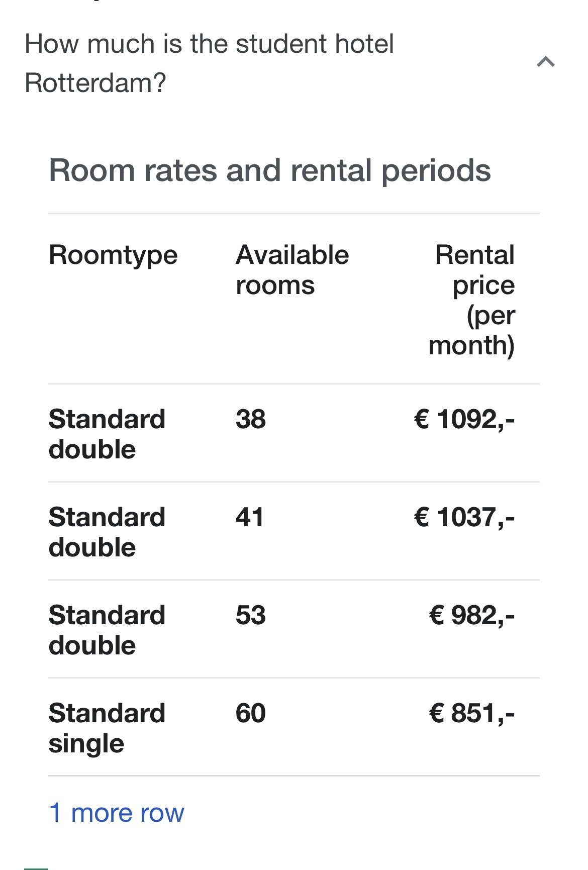Open the '1 more row' link

(x=117, y=813)
